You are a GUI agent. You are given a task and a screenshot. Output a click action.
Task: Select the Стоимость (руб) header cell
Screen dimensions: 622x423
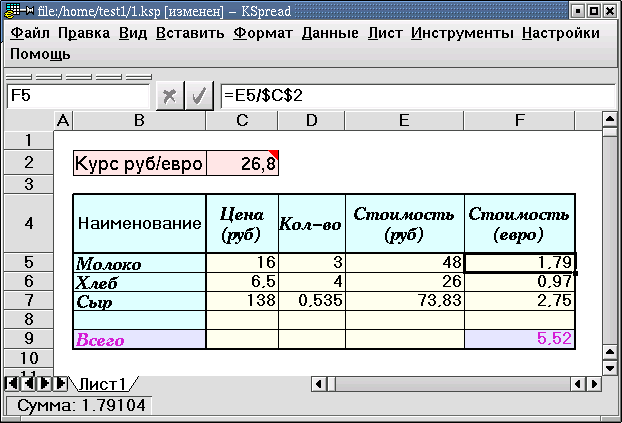405,223
